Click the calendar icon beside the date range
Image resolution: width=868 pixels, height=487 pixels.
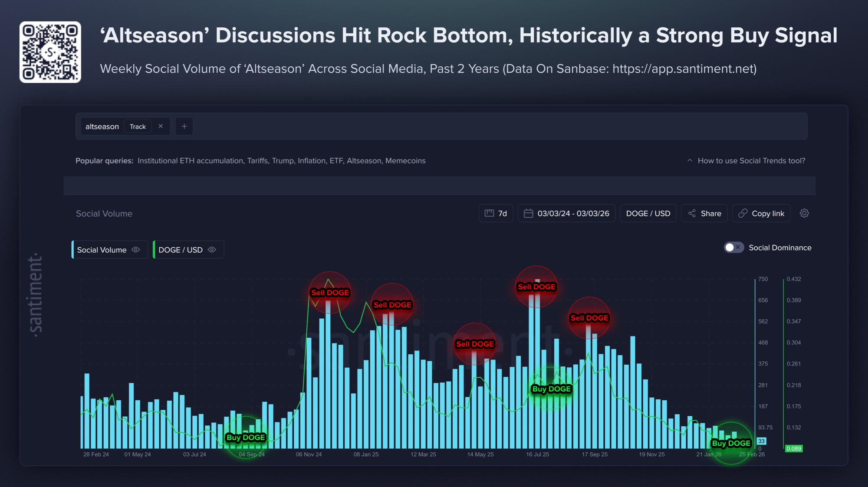[x=529, y=213]
